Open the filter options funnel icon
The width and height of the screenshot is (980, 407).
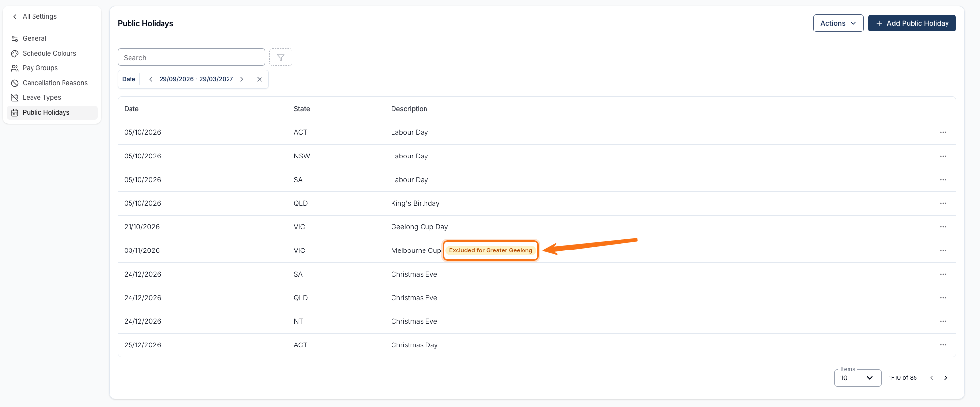[281, 57]
